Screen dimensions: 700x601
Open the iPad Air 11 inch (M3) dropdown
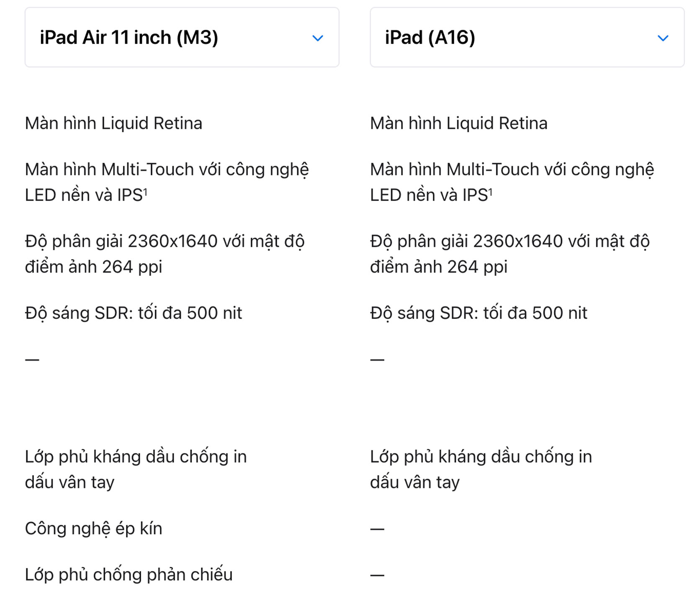[182, 37]
